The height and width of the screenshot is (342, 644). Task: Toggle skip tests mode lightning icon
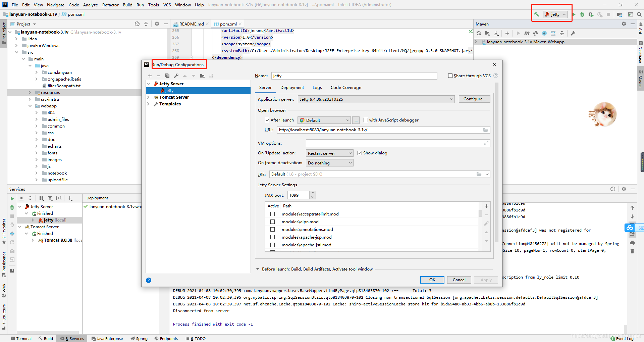(544, 33)
